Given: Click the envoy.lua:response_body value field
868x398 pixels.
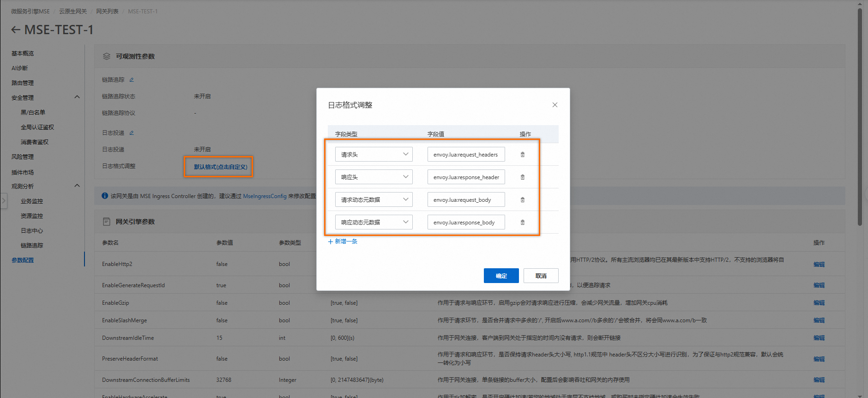Looking at the screenshot, I should (466, 223).
